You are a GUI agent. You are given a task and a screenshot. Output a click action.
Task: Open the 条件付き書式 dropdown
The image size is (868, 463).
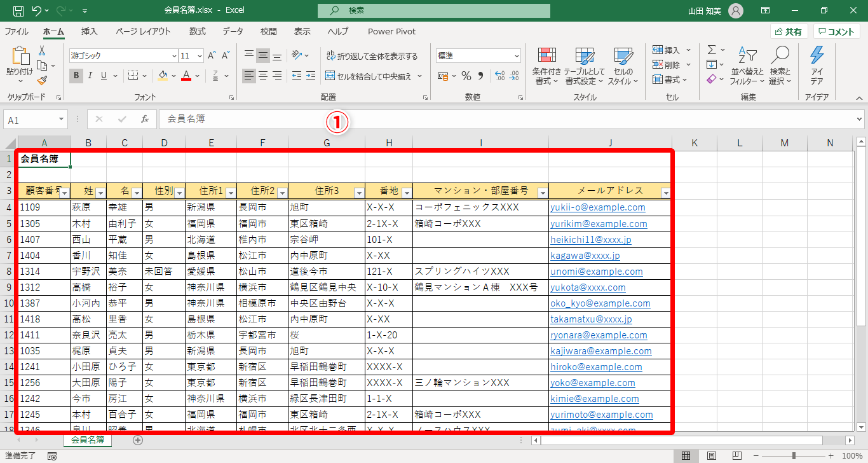tap(546, 66)
